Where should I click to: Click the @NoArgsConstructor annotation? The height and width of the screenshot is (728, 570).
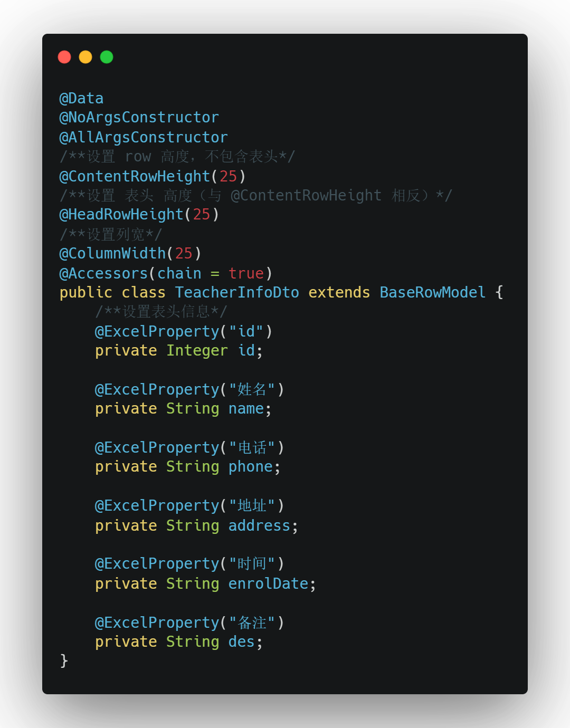point(139,118)
